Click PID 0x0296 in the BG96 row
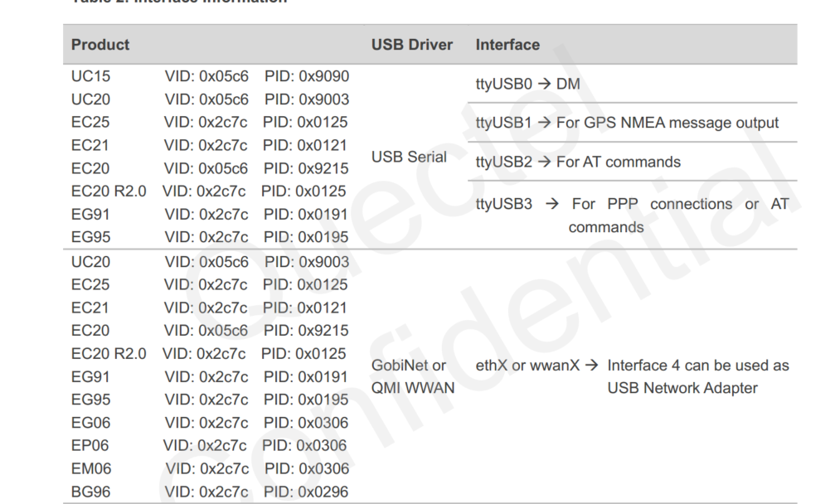Screen dimensions: 835x504 click(x=305, y=492)
